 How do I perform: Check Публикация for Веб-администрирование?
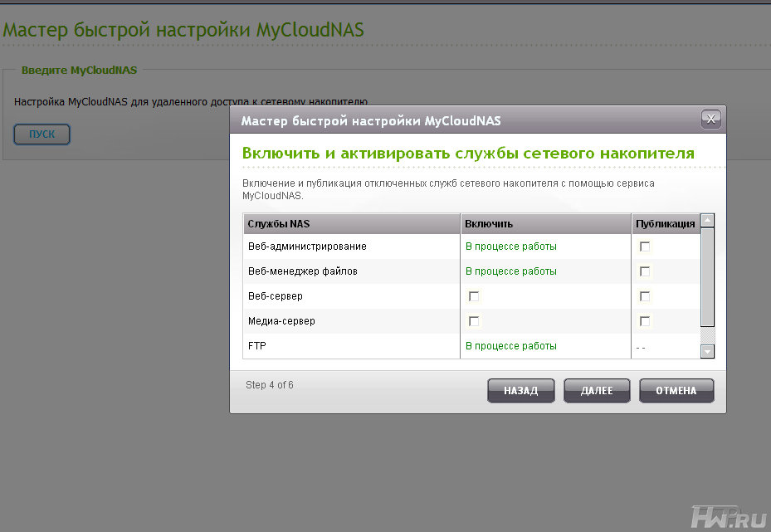[645, 246]
